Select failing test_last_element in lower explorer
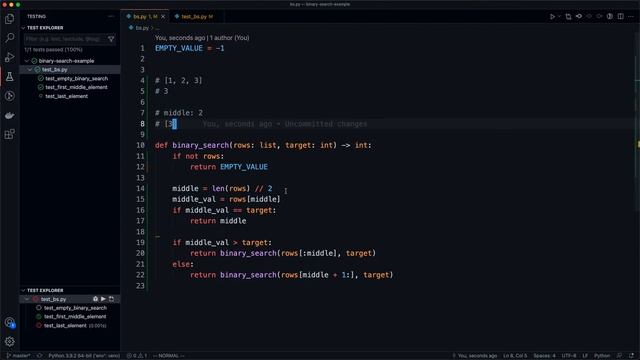Screen dimensions: 640x360 coord(65,326)
